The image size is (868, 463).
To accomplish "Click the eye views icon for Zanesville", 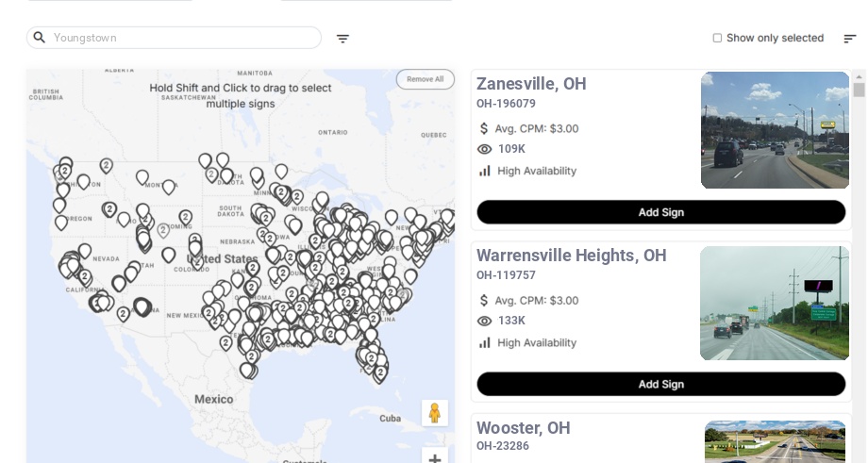I will pos(484,149).
